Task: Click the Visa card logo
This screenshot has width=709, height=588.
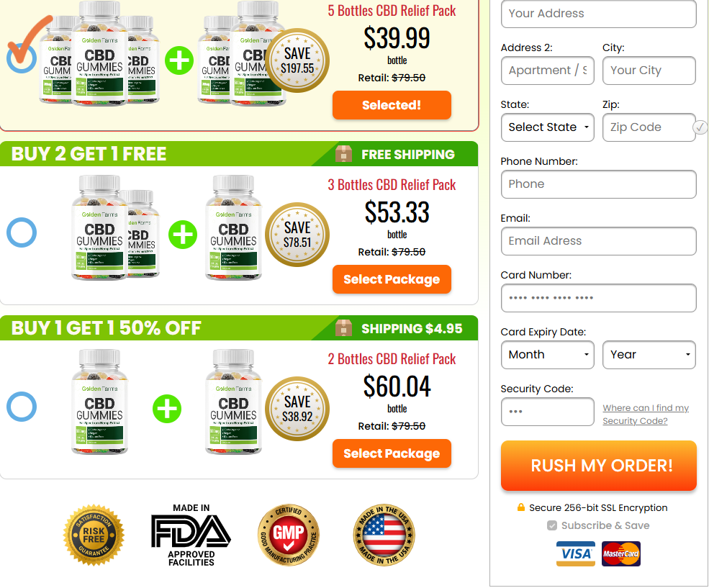Action: (x=576, y=553)
